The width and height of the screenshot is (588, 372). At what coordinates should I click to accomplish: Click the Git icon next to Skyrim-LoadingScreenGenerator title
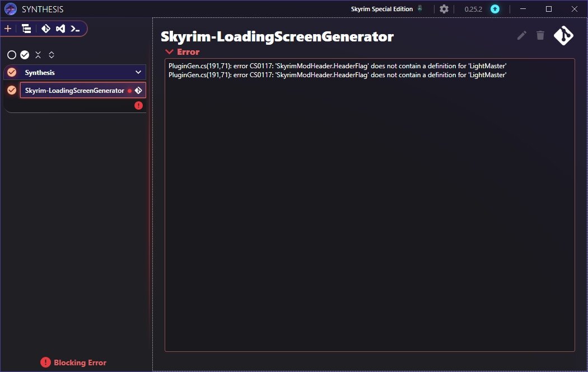tap(563, 35)
